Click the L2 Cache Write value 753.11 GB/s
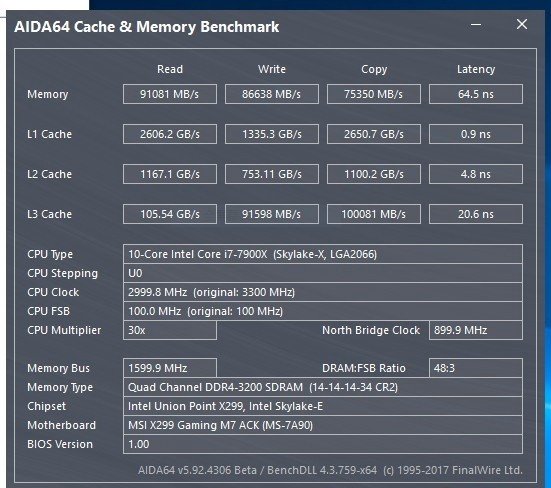The image size is (551, 488). (272, 174)
